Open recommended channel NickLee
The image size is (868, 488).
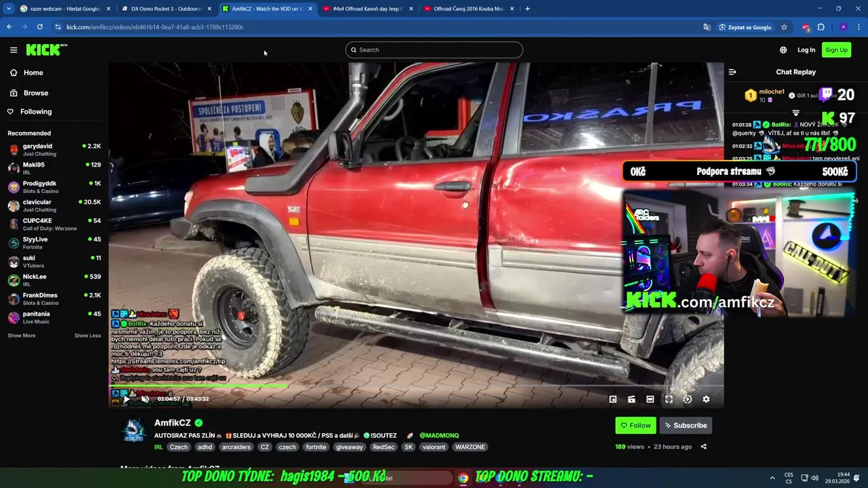(x=54, y=280)
